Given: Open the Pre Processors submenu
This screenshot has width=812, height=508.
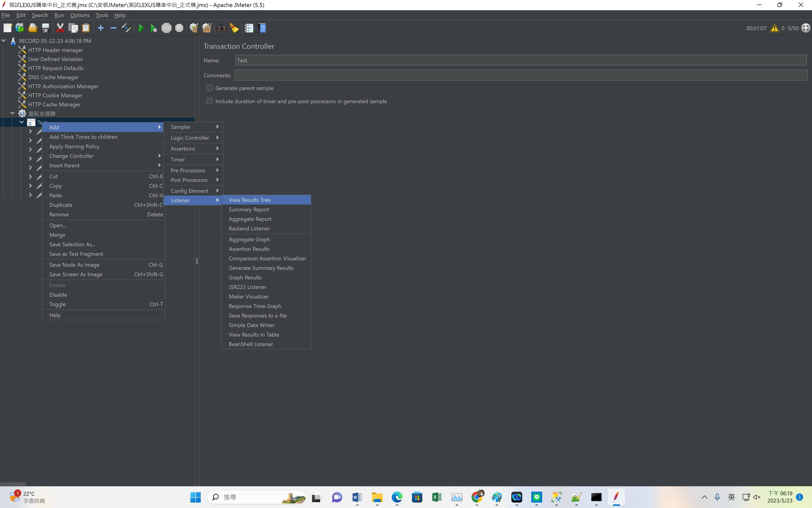Looking at the screenshot, I should pos(193,170).
